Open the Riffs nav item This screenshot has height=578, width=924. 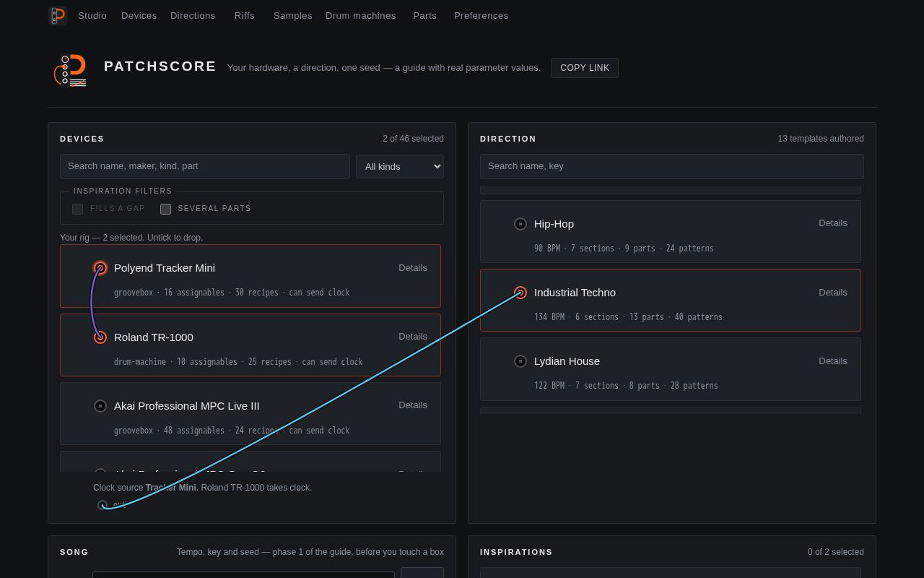(245, 15)
